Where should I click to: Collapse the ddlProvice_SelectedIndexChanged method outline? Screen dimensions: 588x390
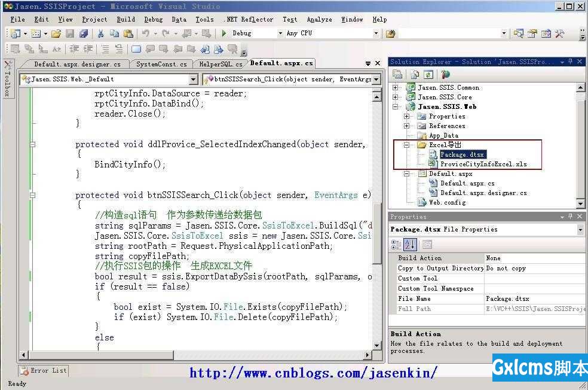click(33, 144)
